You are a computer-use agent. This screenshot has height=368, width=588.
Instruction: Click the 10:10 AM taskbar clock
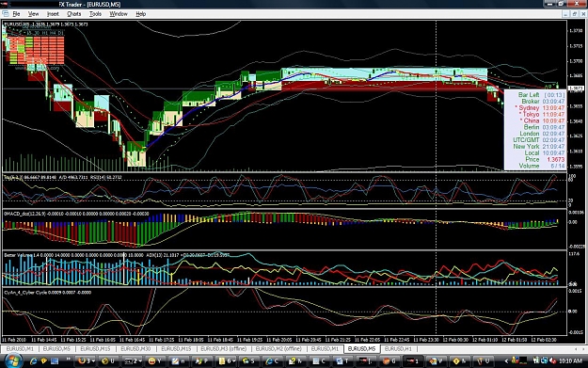570,360
